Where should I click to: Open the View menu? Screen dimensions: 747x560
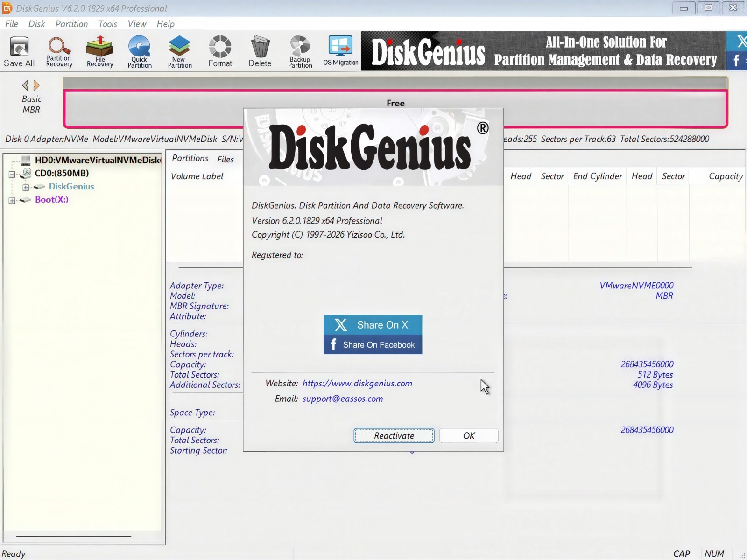click(137, 24)
